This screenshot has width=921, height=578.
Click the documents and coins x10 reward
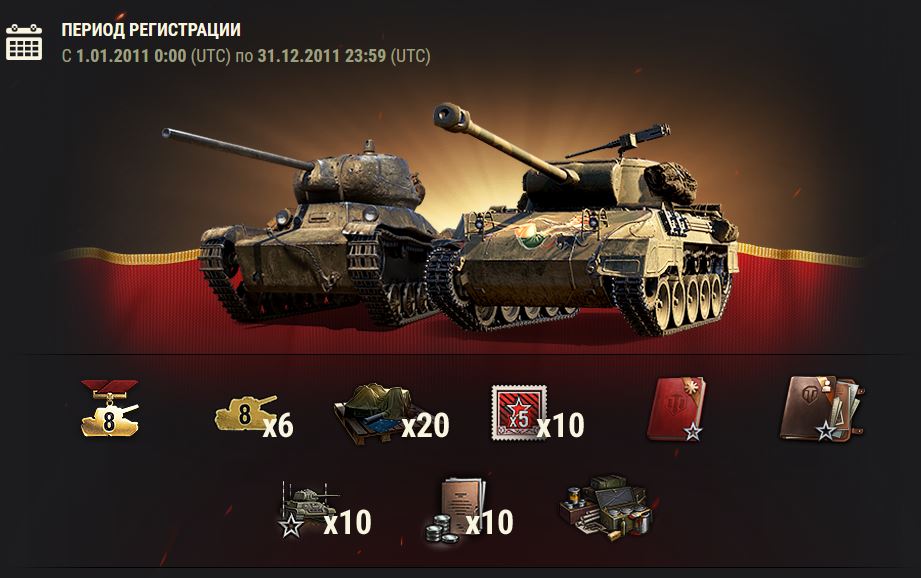456,510
